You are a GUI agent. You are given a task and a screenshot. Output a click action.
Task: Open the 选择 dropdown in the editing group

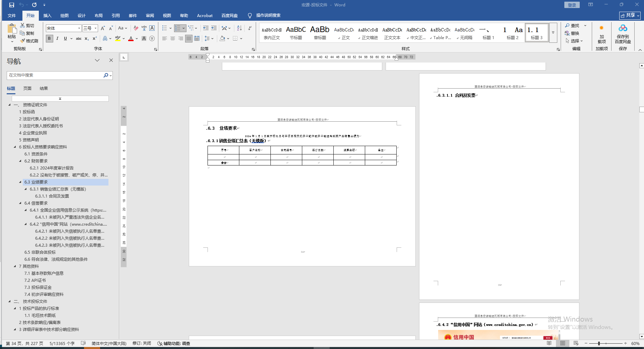point(574,41)
